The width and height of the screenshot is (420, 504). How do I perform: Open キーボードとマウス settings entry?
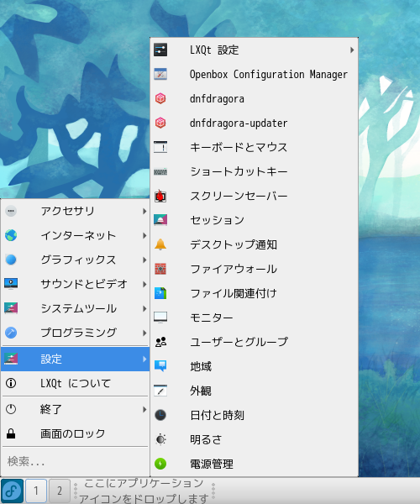click(254, 147)
